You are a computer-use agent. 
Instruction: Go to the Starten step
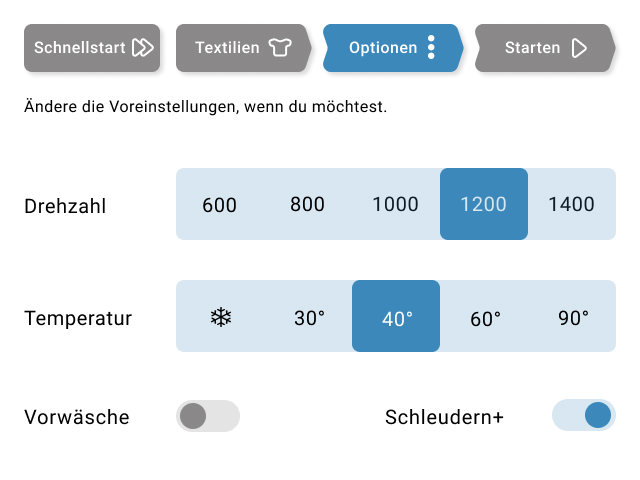pos(545,48)
